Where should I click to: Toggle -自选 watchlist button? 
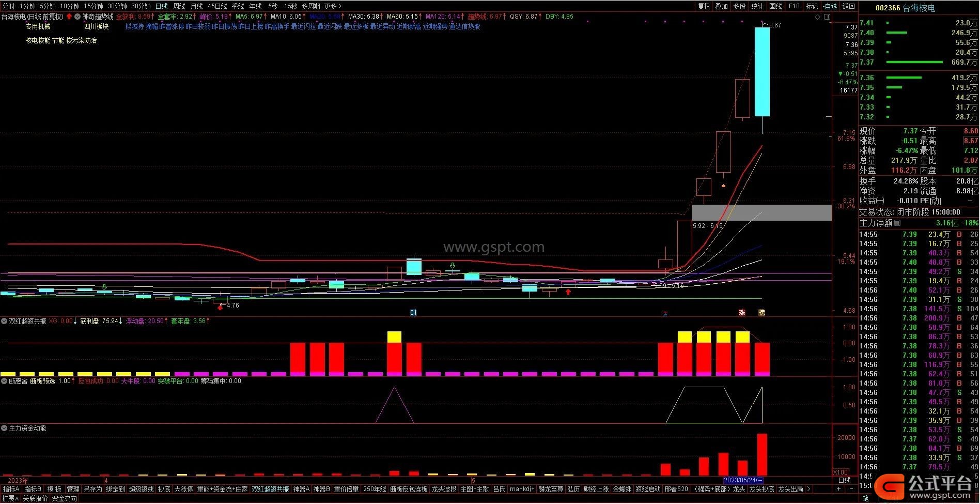[x=830, y=6]
